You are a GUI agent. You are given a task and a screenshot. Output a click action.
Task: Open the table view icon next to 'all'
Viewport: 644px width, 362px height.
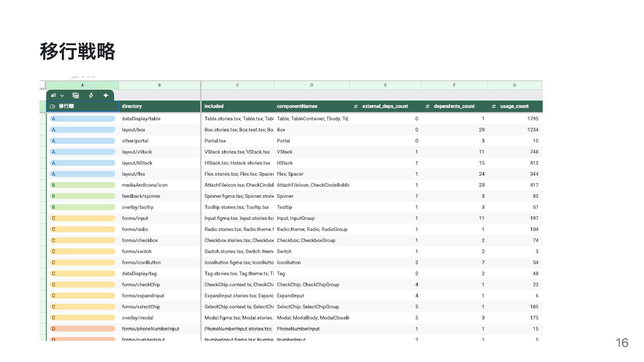point(76,96)
